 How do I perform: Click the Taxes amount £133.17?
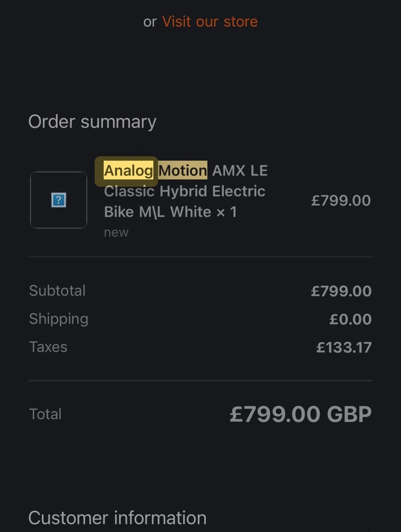click(x=344, y=348)
